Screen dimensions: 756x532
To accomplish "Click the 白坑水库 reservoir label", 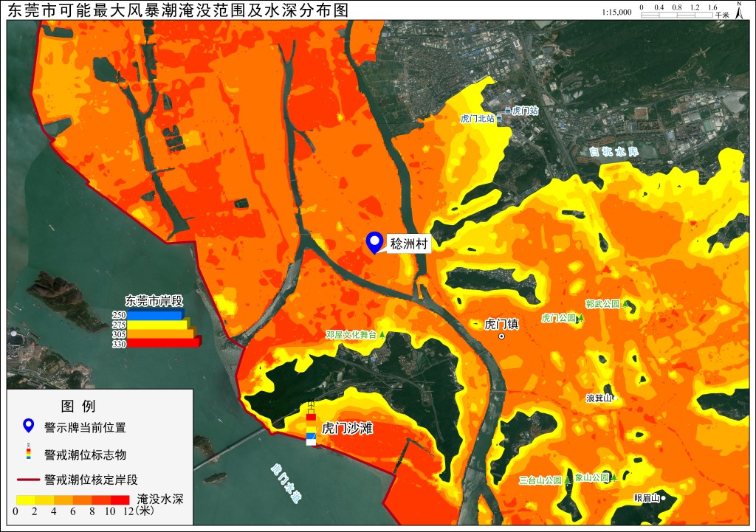I will tap(614, 152).
